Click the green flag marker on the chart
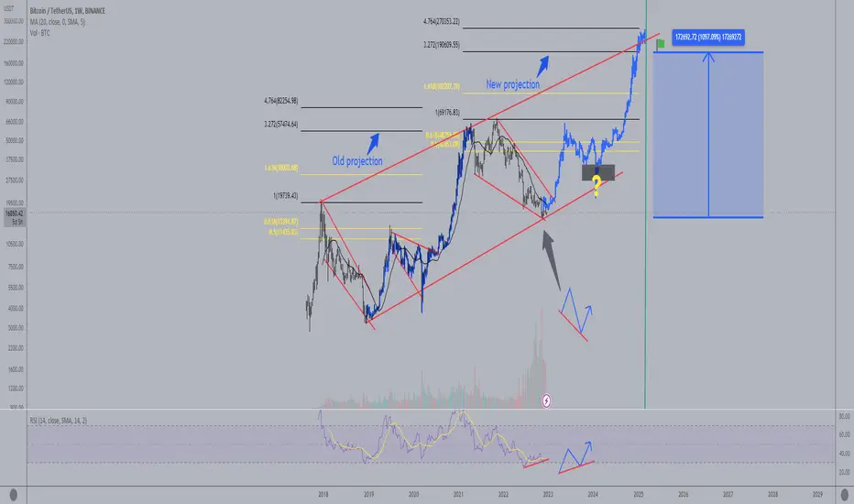854x504 pixels. pos(660,44)
